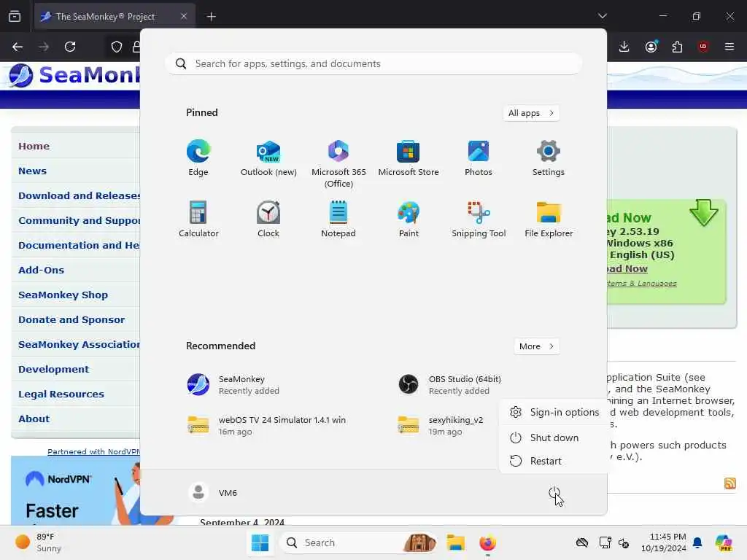
Task: Open Firefox account icon
Action: [x=651, y=47]
